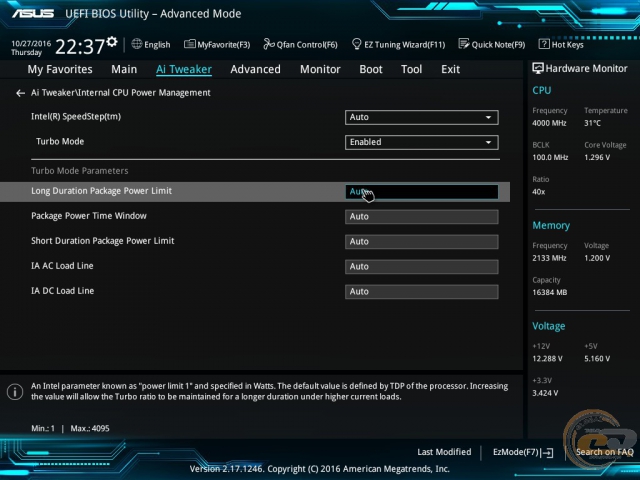Click the Quick Note(F9) notepad icon
Image resolution: width=640 pixels, height=480 pixels.
coord(464,44)
